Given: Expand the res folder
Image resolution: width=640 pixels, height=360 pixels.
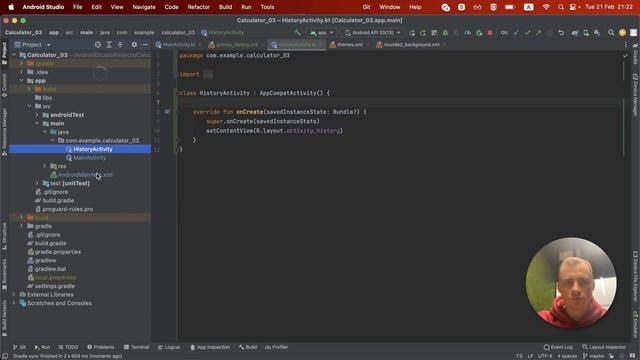Looking at the screenshot, I should 45,166.
